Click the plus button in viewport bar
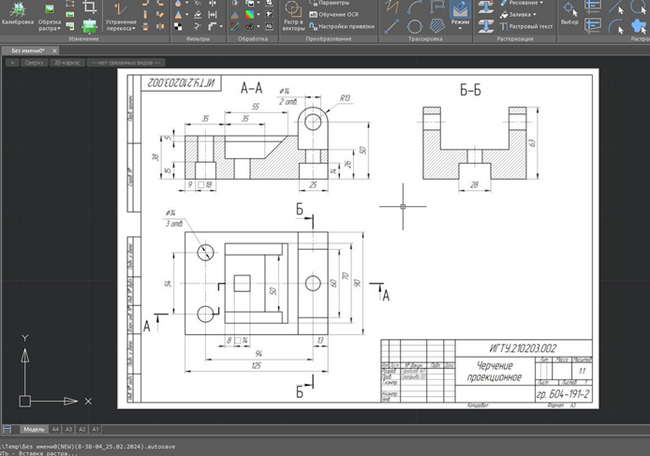 (11, 62)
